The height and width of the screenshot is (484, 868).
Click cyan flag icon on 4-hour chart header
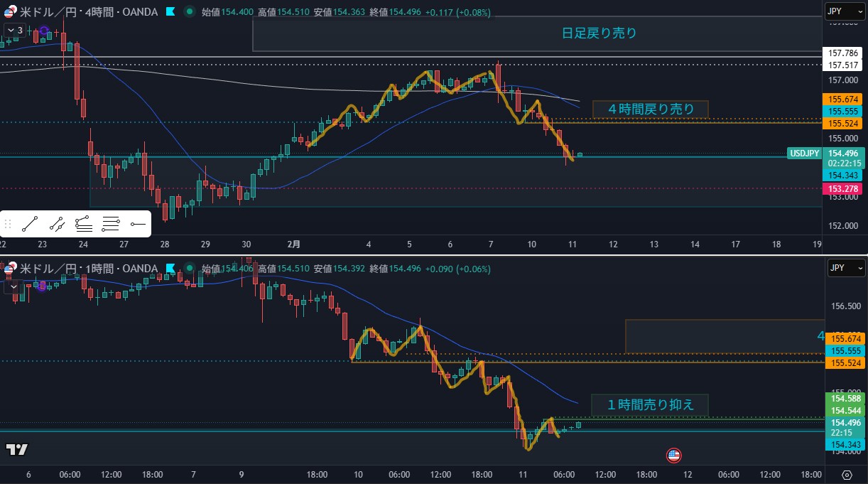point(170,11)
